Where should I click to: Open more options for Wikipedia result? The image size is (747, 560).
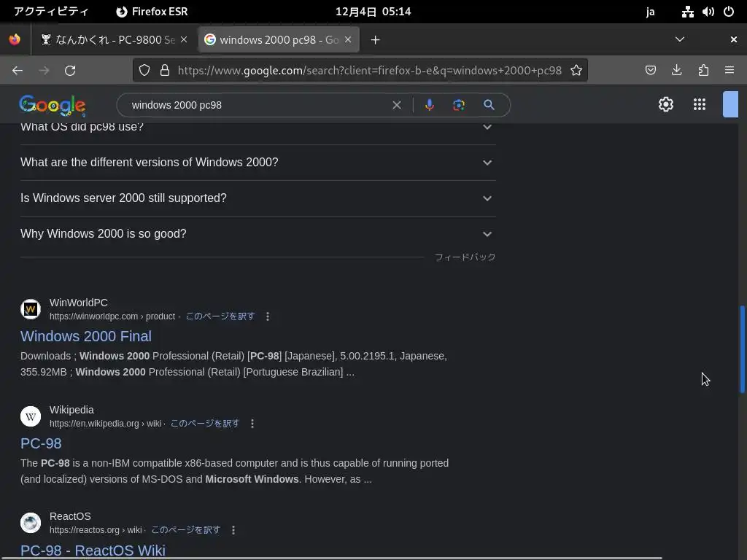[x=252, y=424]
